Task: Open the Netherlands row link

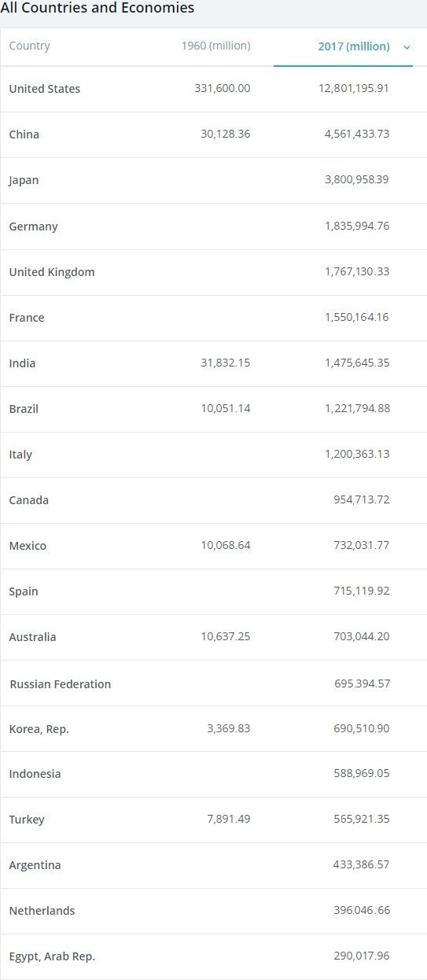Action: 42,911
